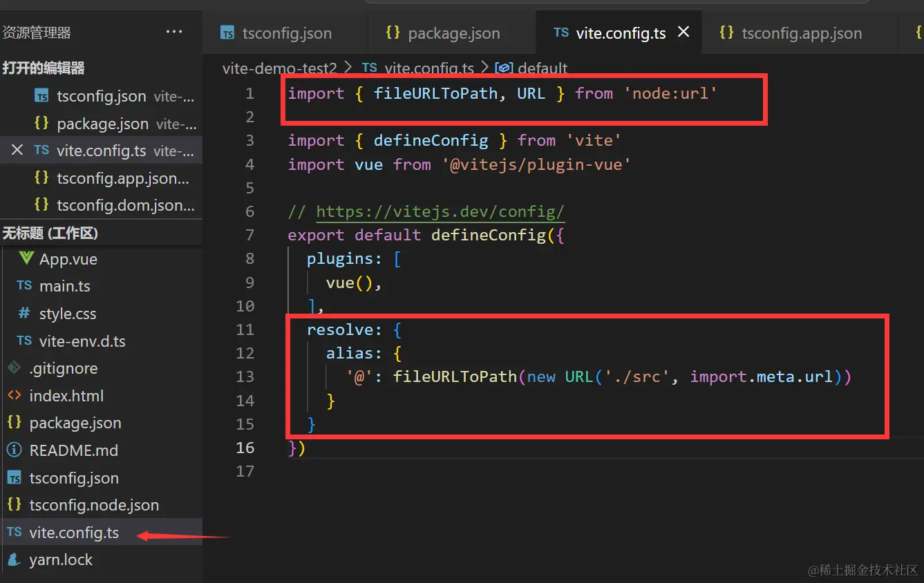The image size is (924, 583).
Task: Click the TS icon in tsconfig.json tab
Action: click(227, 32)
